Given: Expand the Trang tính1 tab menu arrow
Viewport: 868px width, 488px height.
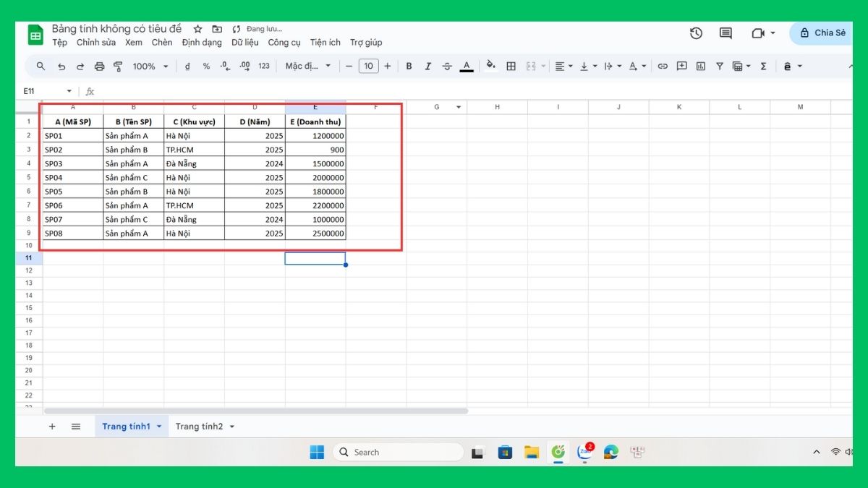Looking at the screenshot, I should 158,427.
